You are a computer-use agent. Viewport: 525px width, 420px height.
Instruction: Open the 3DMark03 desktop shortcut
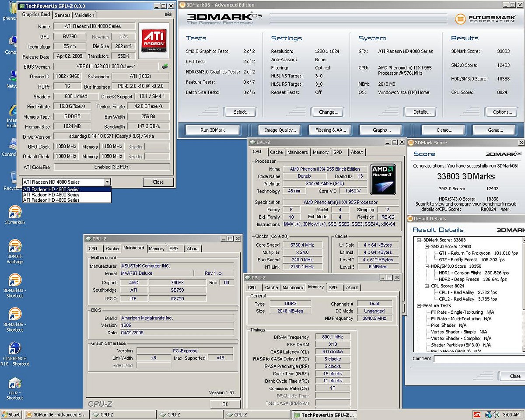[x=15, y=286]
